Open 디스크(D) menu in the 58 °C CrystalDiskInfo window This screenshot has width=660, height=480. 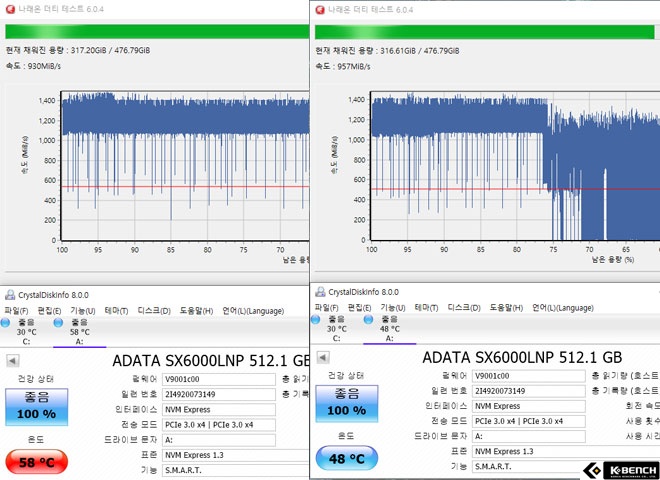[x=154, y=311]
